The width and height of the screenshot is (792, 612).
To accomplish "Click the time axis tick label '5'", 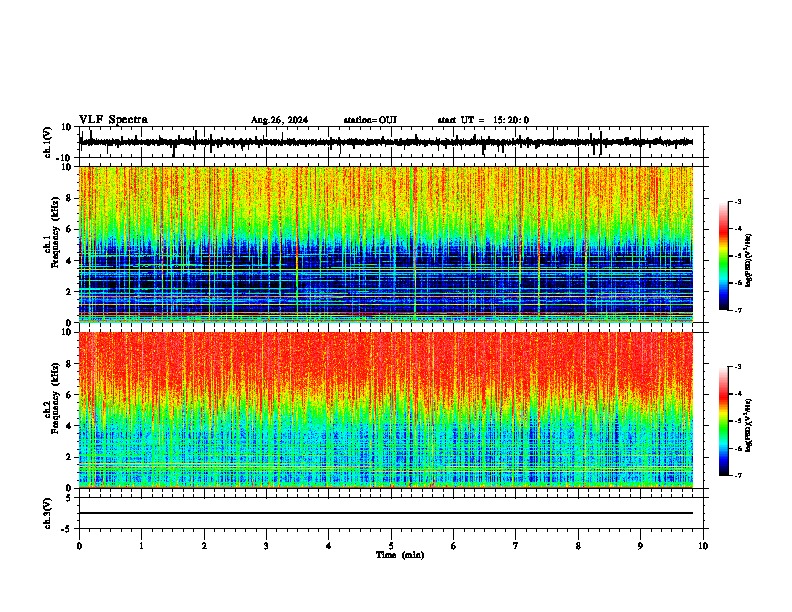I will pos(391,546).
